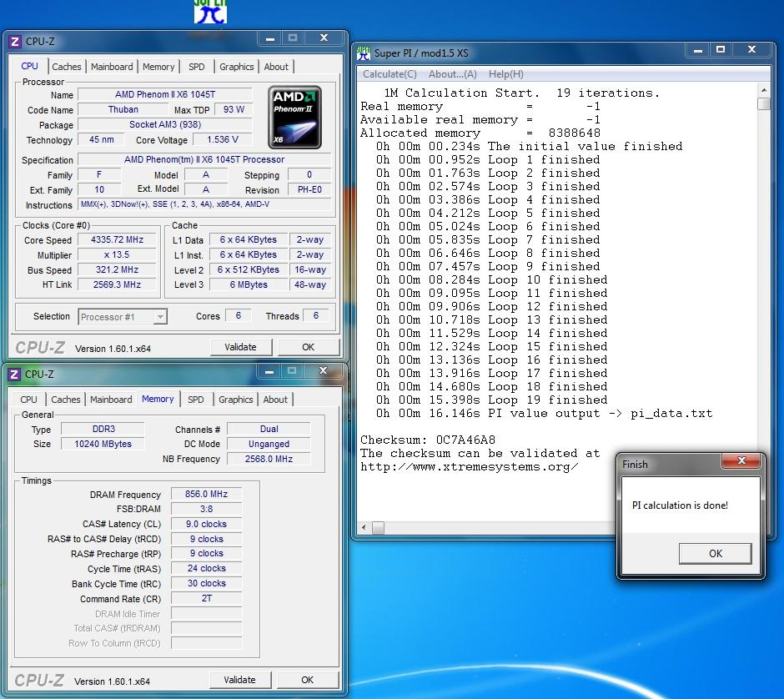This screenshot has height=699, width=784.
Task: Open About tab in top CPU-Z window
Action: click(276, 67)
